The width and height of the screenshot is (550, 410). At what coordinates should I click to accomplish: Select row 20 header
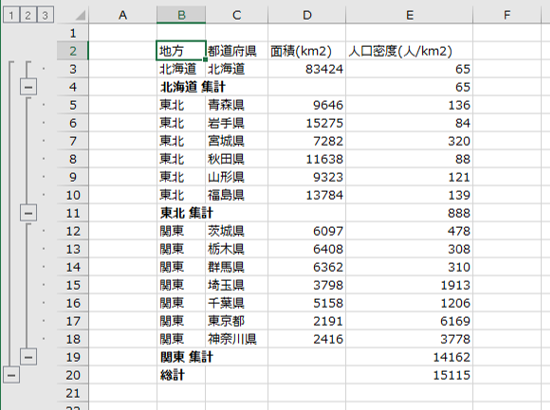tap(73, 375)
